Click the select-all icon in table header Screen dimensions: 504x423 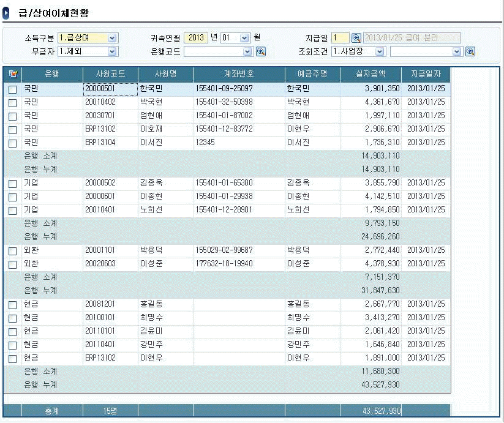[12, 74]
